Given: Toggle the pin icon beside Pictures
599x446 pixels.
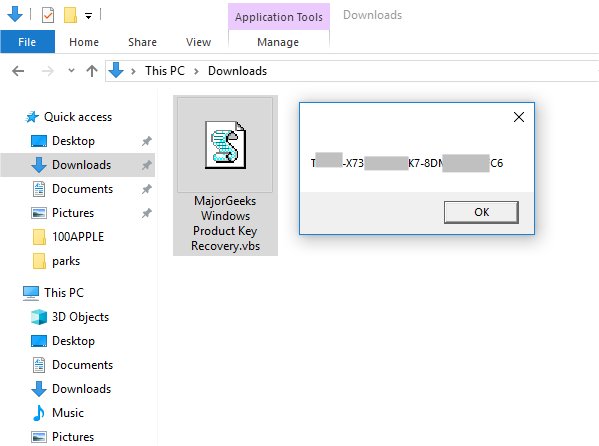Looking at the screenshot, I should tap(146, 213).
